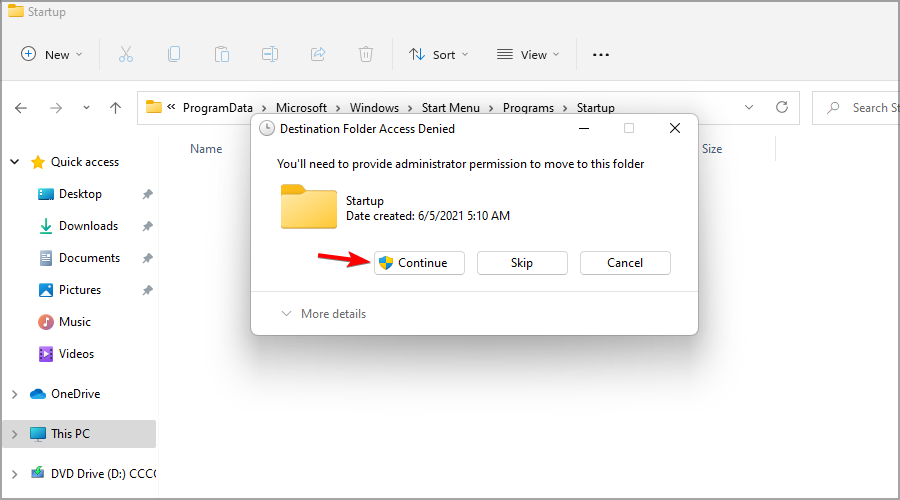The width and height of the screenshot is (900, 500).
Task: Unpin Downloads from Quick access
Action: point(148,226)
